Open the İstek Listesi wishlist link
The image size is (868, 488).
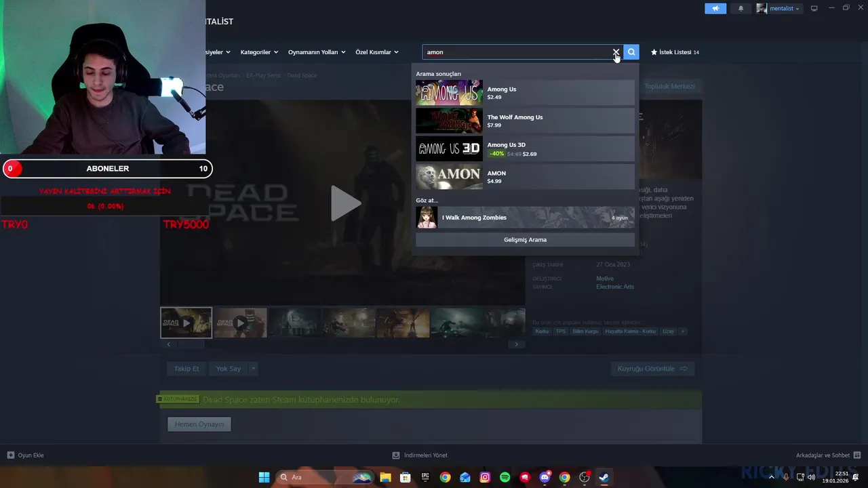[675, 52]
